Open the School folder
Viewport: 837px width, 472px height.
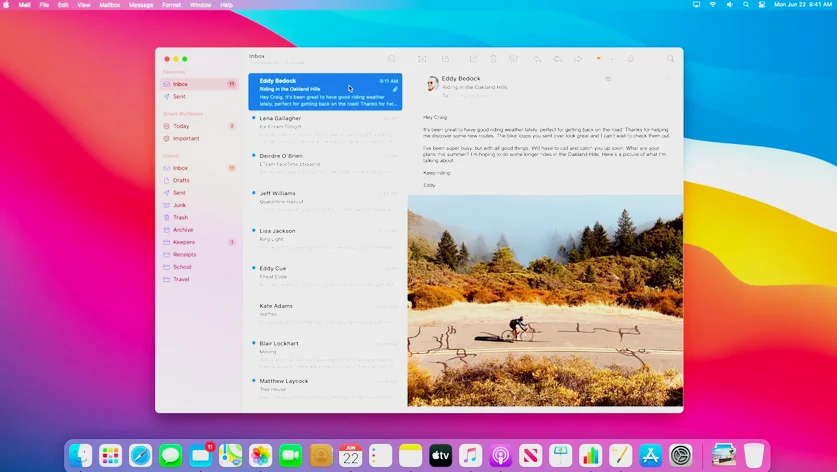point(199,267)
